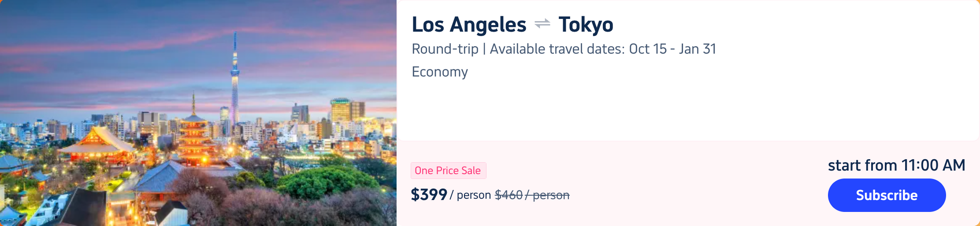Select the Los Angeles origin title
The width and height of the screenshot is (980, 226).
pos(468,25)
